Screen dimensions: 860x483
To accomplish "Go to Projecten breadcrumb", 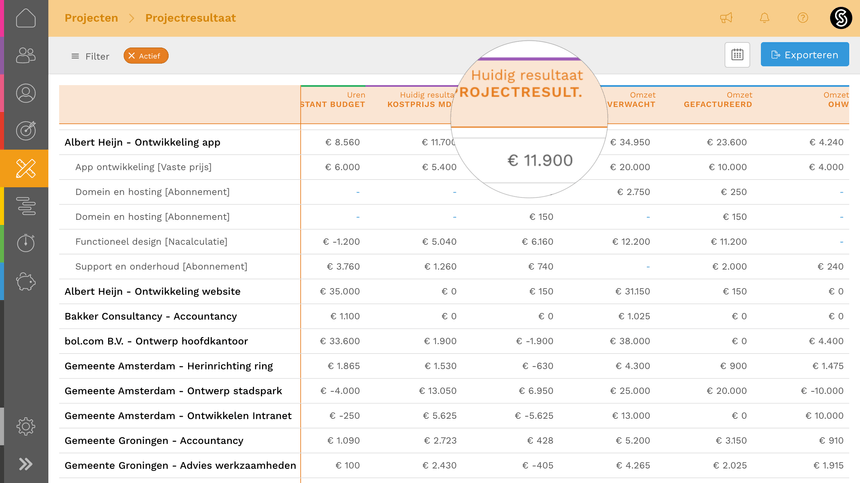I will point(91,18).
